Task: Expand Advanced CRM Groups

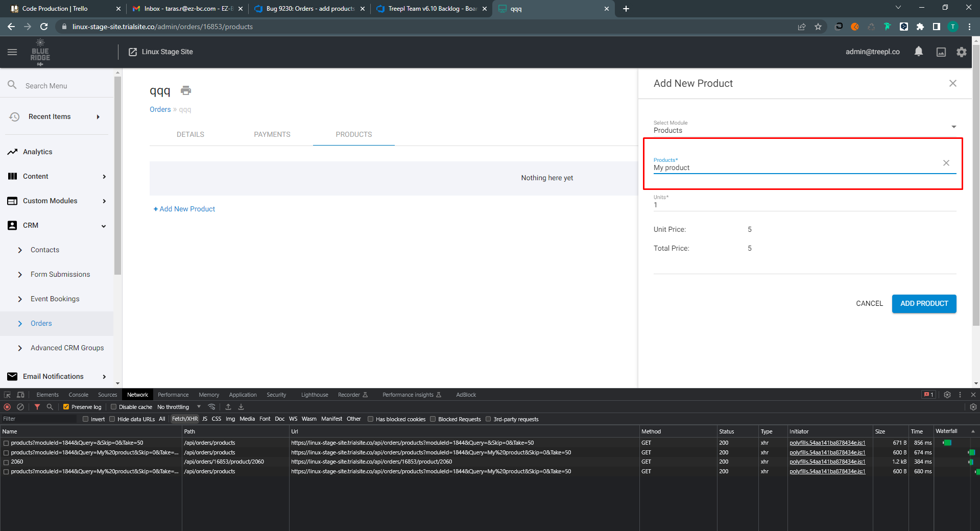Action: tap(20, 348)
